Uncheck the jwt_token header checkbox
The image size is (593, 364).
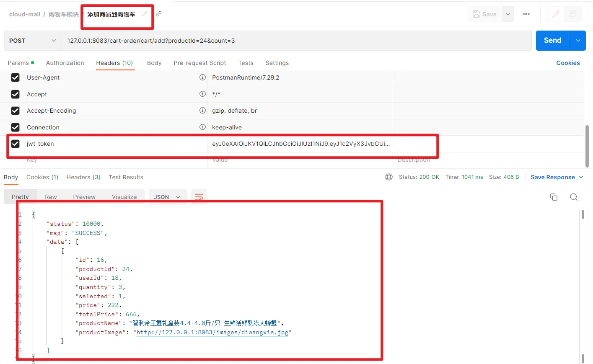[16, 144]
